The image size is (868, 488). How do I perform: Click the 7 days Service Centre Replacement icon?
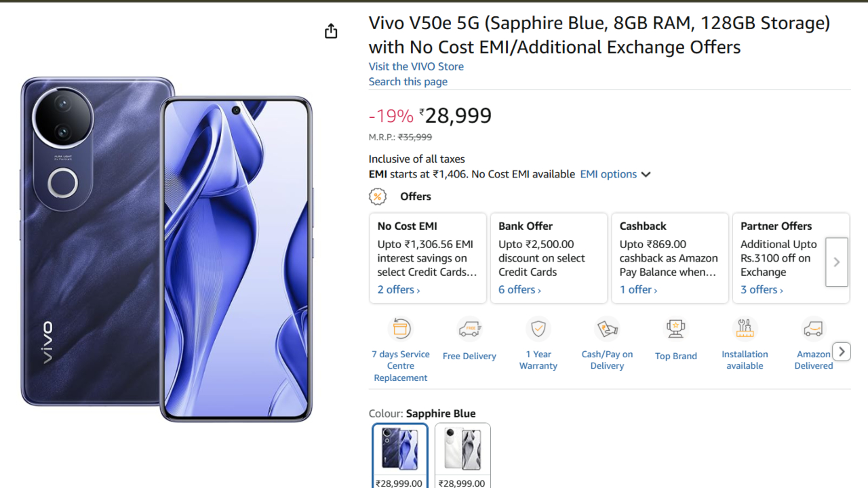400,329
